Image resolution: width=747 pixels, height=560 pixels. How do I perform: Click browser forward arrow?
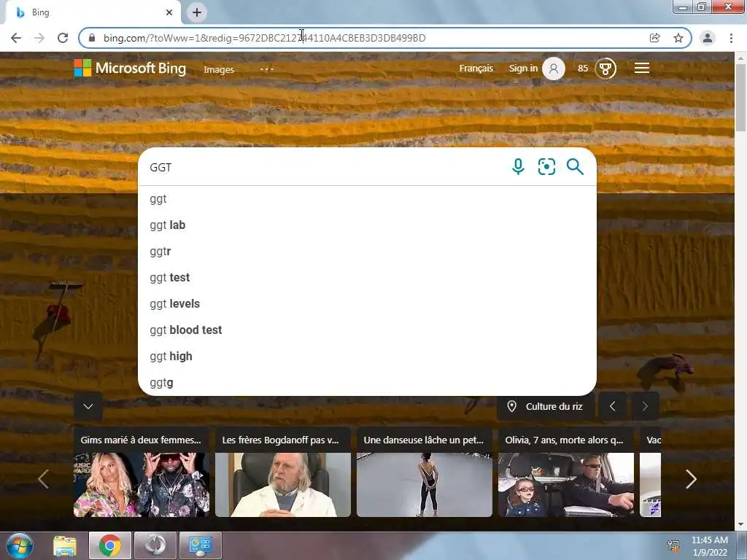pyautogui.click(x=39, y=38)
